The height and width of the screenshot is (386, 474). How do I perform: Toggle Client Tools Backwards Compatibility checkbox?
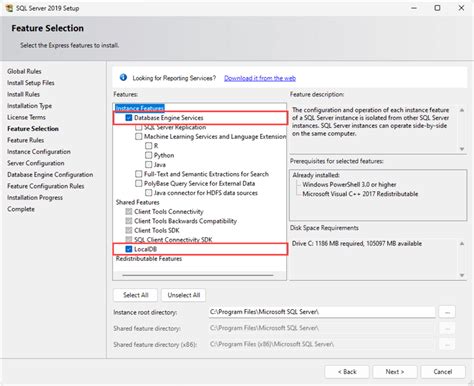coord(129,221)
